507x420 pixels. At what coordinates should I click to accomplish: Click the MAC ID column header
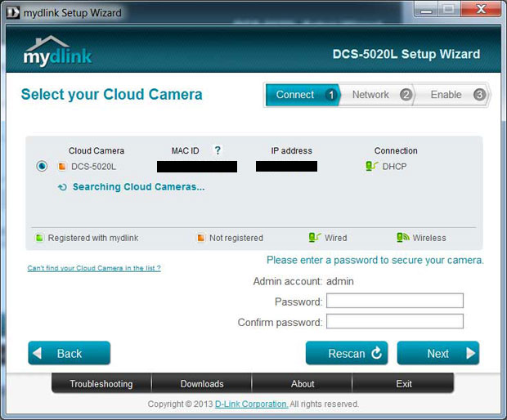point(186,150)
